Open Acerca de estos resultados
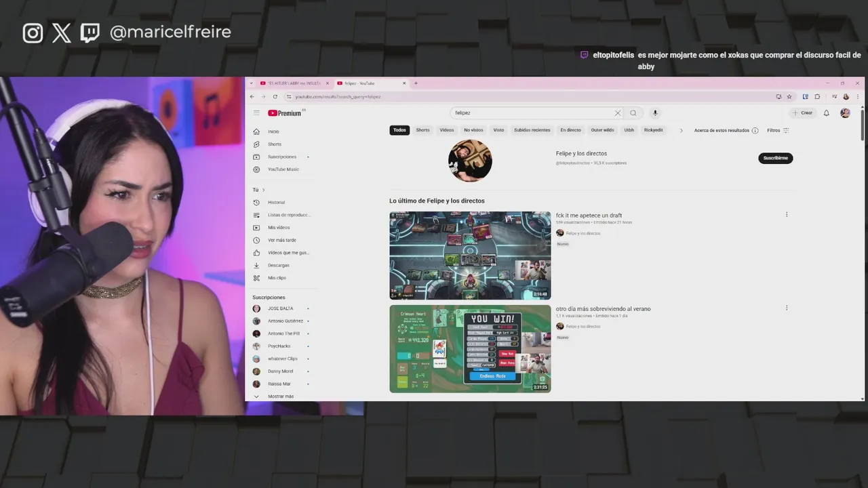Screen dimensions: 868x488 (722, 130)
